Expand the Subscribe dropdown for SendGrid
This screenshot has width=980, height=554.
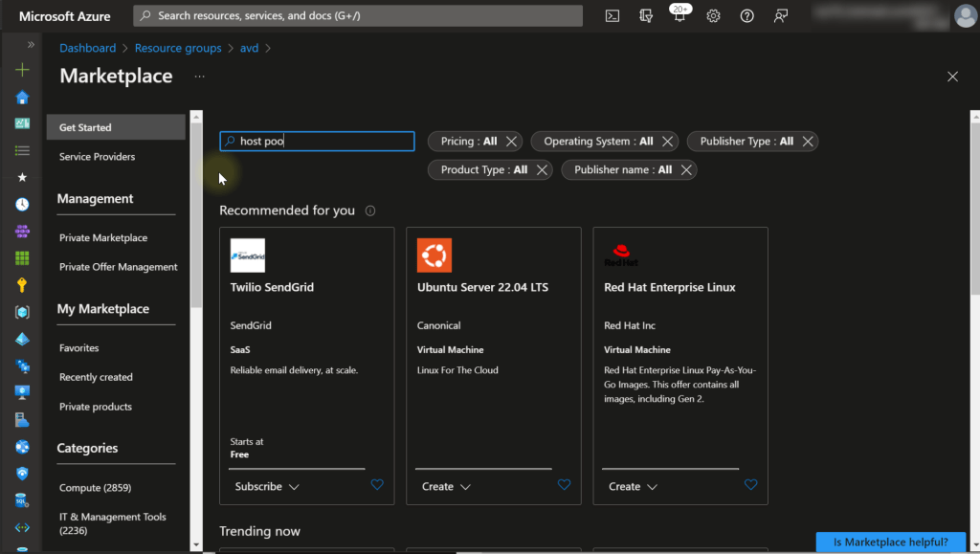[267, 486]
